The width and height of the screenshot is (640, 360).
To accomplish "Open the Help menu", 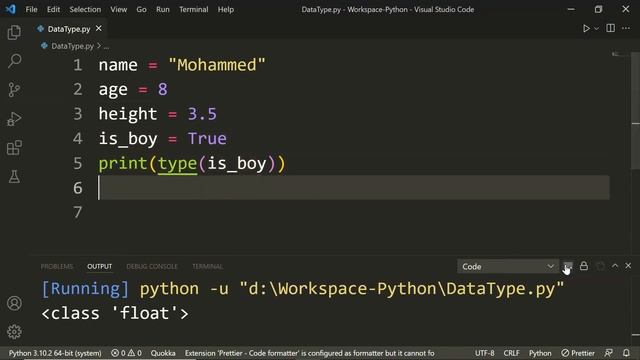I will pyautogui.click(x=226, y=9).
